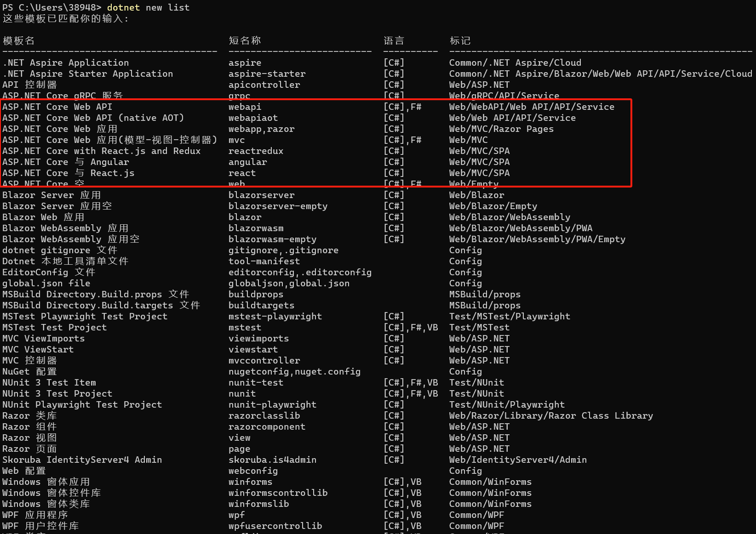Click the 'reactredux' short name
This screenshot has height=534, width=756.
256,151
